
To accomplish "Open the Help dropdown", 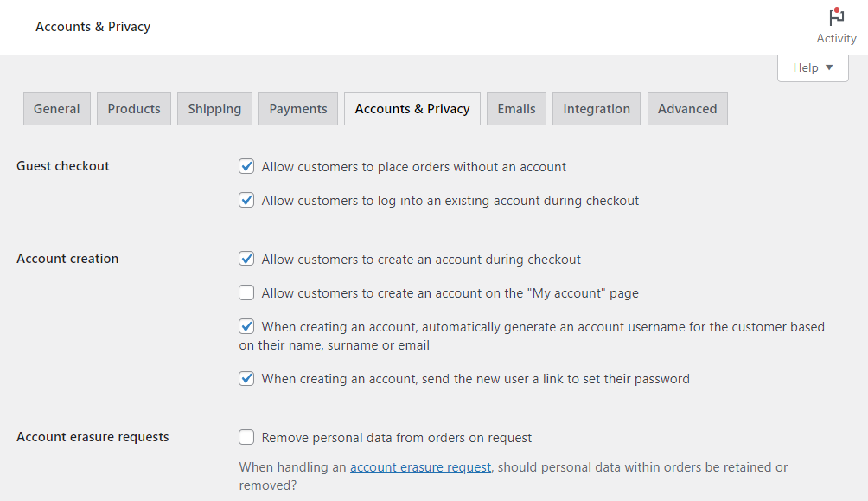I will [x=805, y=67].
